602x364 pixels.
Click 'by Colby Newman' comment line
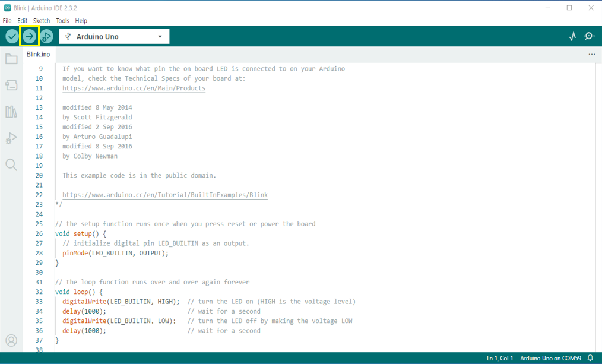pos(90,156)
